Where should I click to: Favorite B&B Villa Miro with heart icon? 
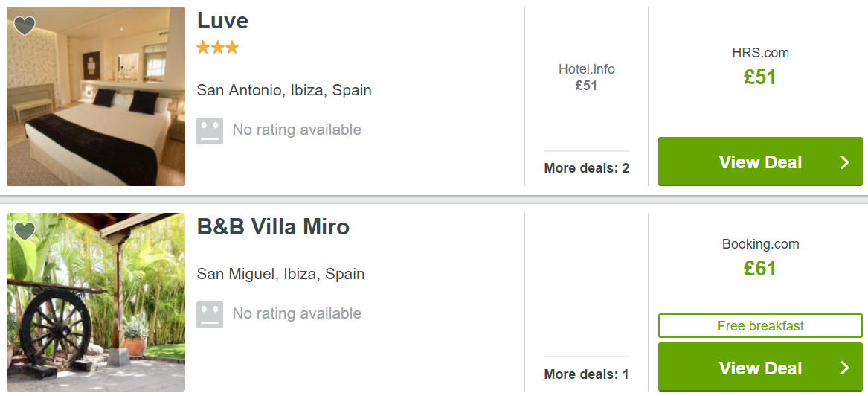[25, 231]
